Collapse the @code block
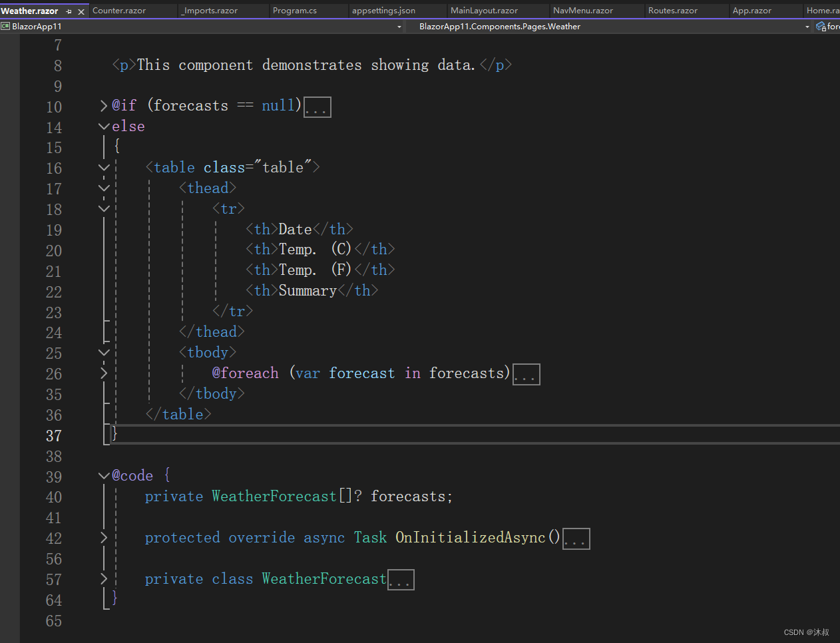840x643 pixels. 104,475
